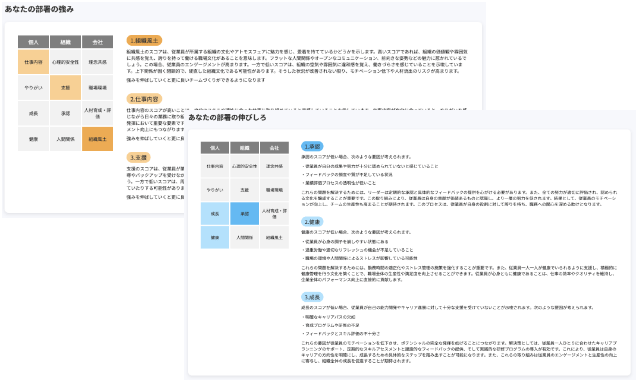Click やりがい cell in 伸びしろ table

[x=215, y=190]
